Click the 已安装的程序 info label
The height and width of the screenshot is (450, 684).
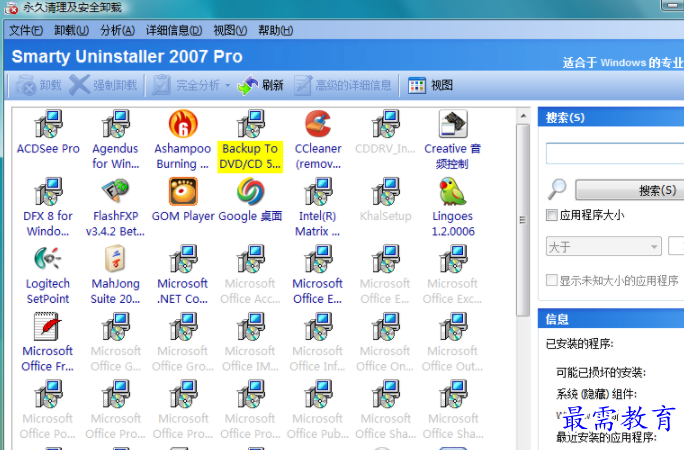click(580, 344)
